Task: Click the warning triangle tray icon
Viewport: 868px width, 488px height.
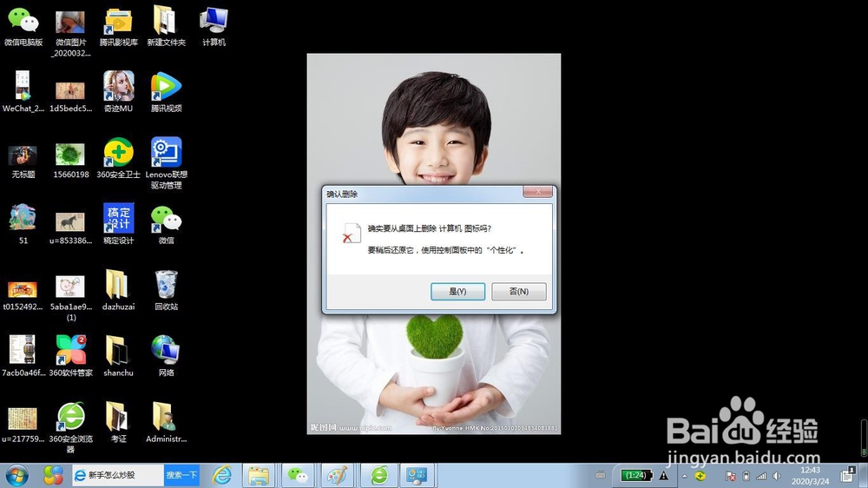Action: [664, 475]
